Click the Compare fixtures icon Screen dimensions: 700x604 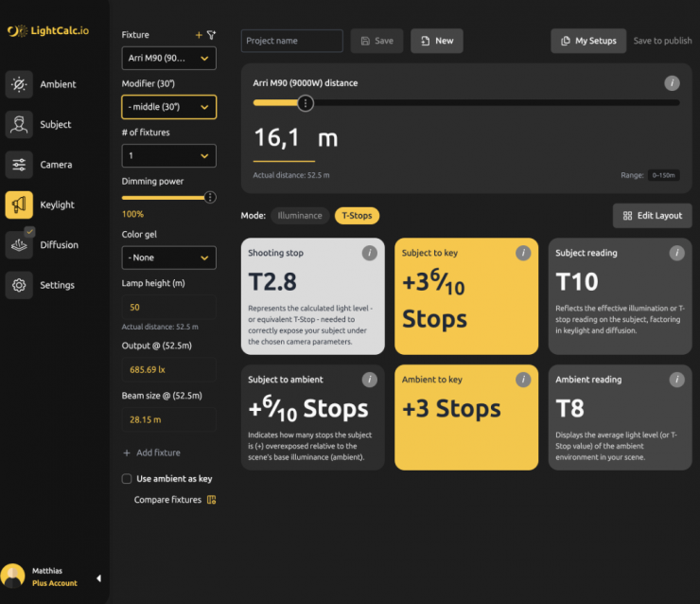tap(211, 500)
